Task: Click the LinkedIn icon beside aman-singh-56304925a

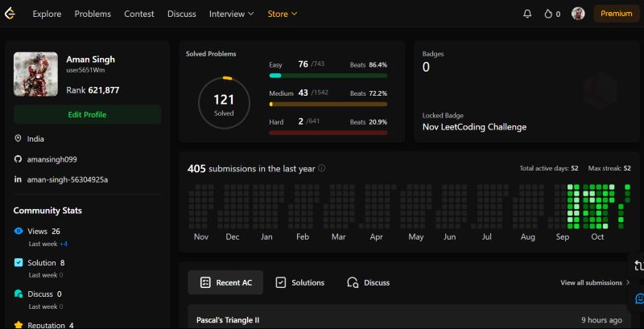Action: (x=18, y=179)
